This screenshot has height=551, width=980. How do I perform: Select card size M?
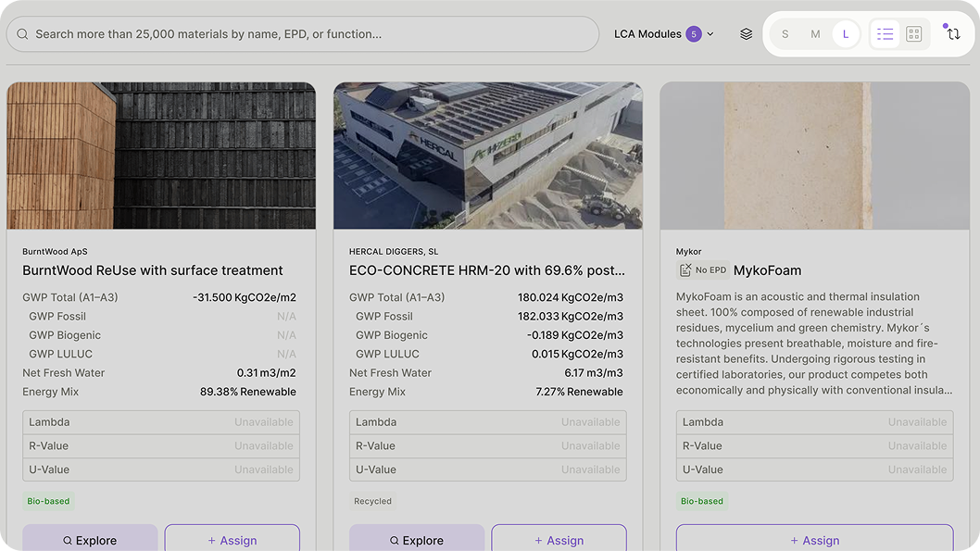pos(815,33)
